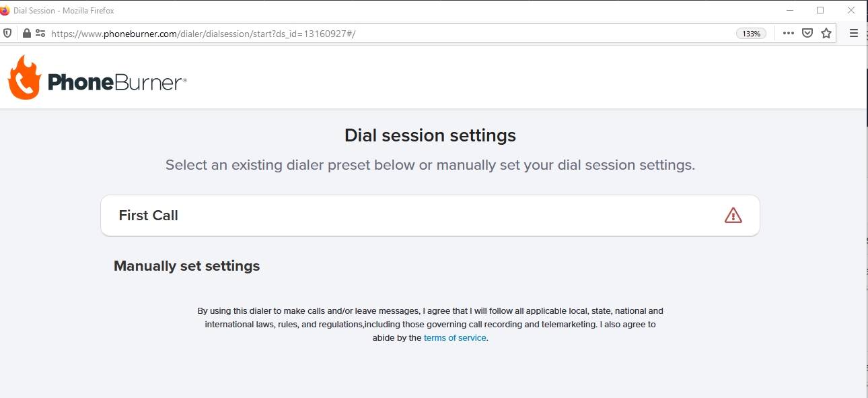Maximize the Firefox window

(820, 10)
